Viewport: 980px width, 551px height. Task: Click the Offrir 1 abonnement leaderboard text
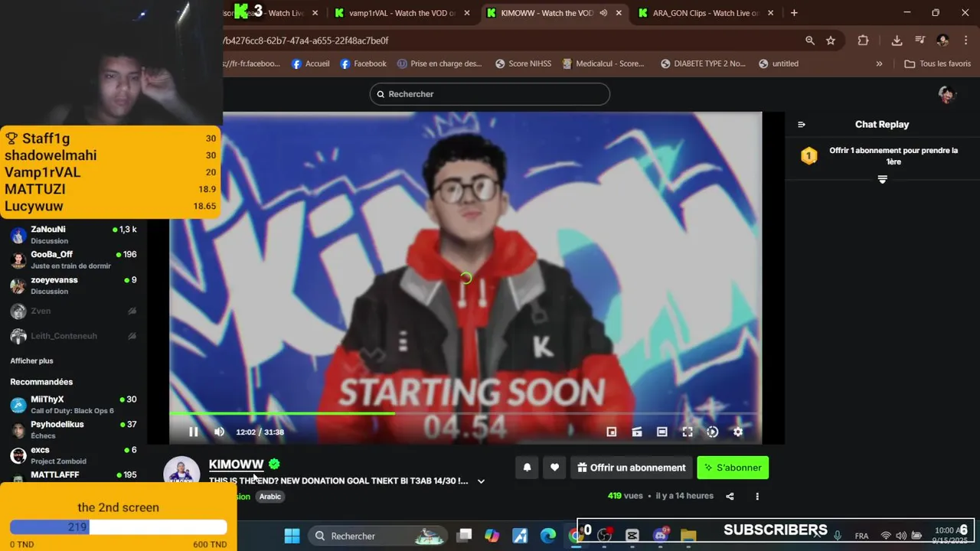tap(893, 156)
